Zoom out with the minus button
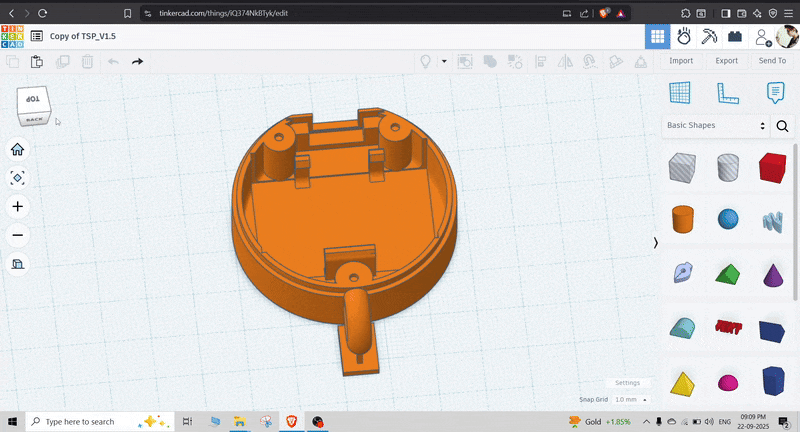800x432 pixels. click(18, 236)
